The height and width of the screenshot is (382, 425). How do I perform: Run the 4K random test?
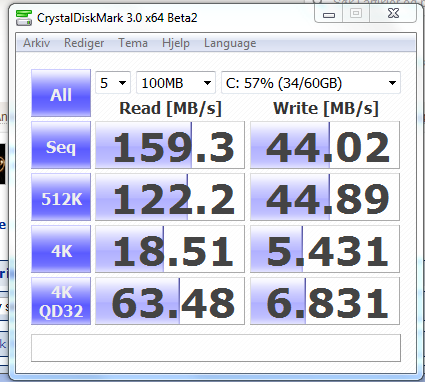coord(61,249)
